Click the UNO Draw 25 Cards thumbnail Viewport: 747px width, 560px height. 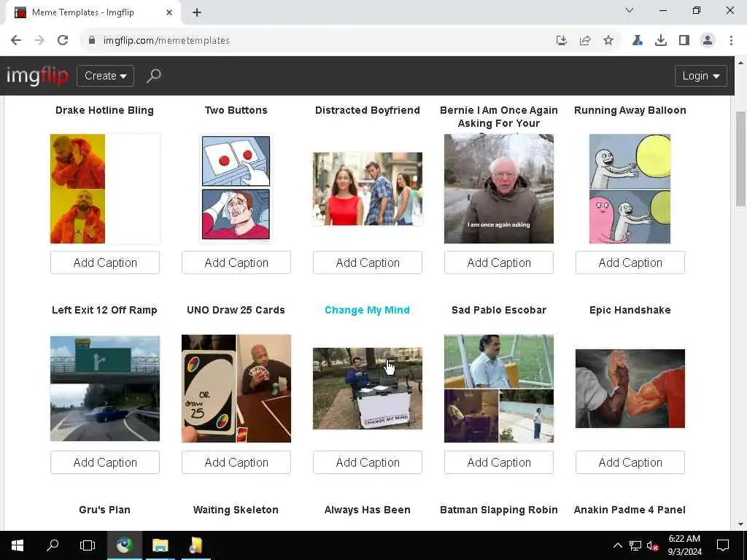[x=236, y=389]
